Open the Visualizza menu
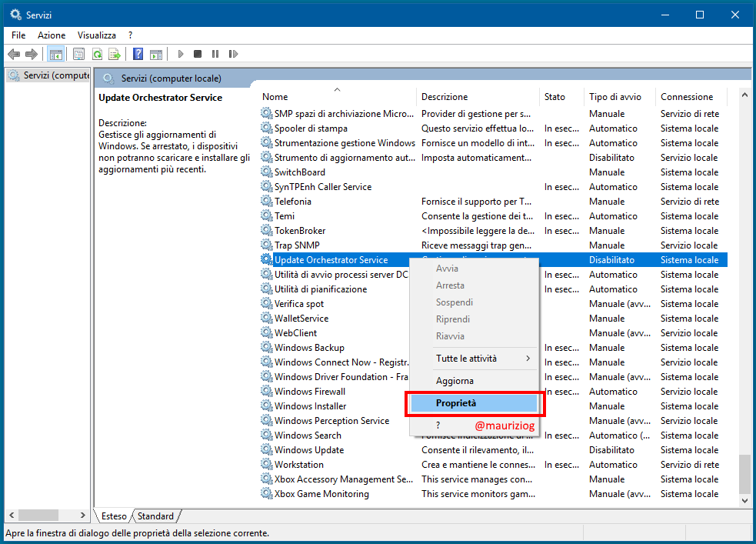Viewport: 756px width, 544px height. tap(96, 35)
